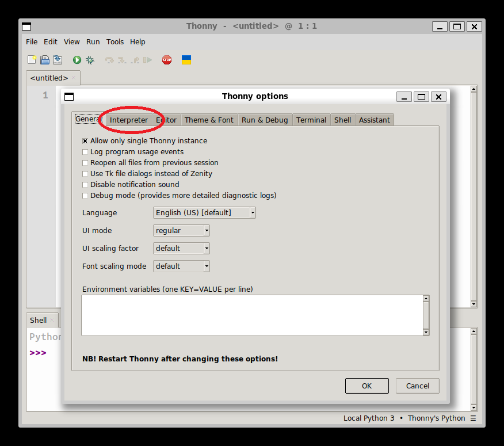Image resolution: width=504 pixels, height=446 pixels.
Task: Go to the Theme & Font tab
Action: tap(209, 120)
